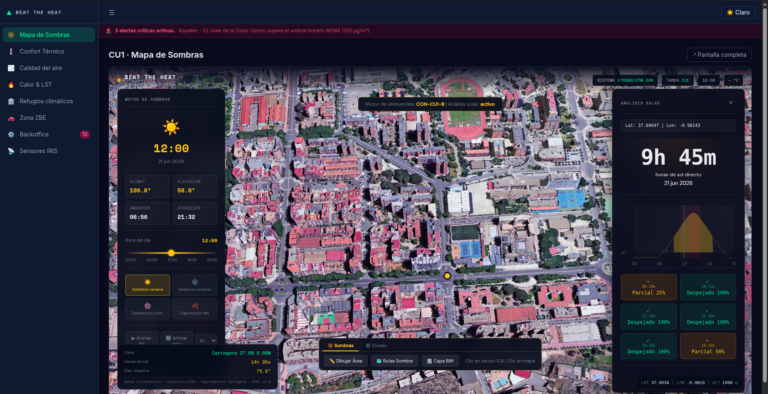Click the 14-16h Despejado 100% tile

coord(707,317)
